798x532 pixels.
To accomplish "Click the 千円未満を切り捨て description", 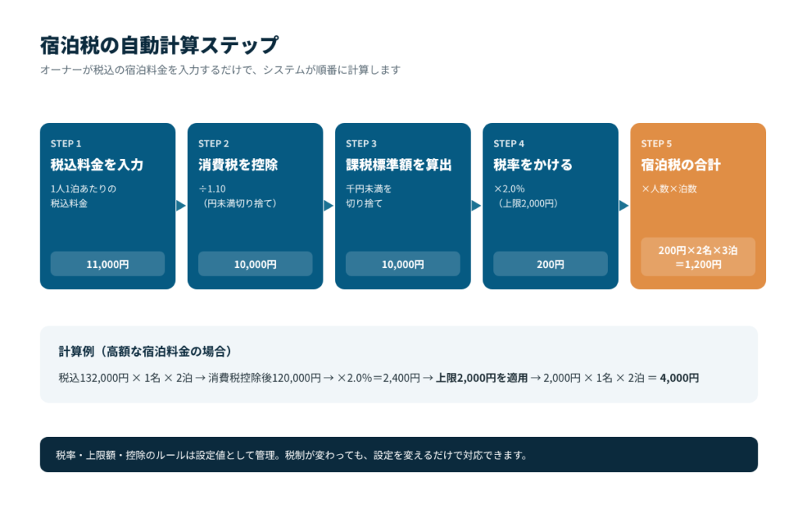I will point(369,196).
